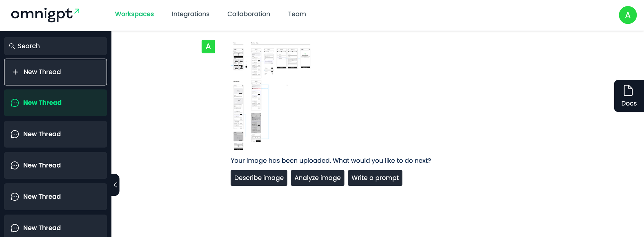
Task: Choose Analyze image
Action: (317, 178)
